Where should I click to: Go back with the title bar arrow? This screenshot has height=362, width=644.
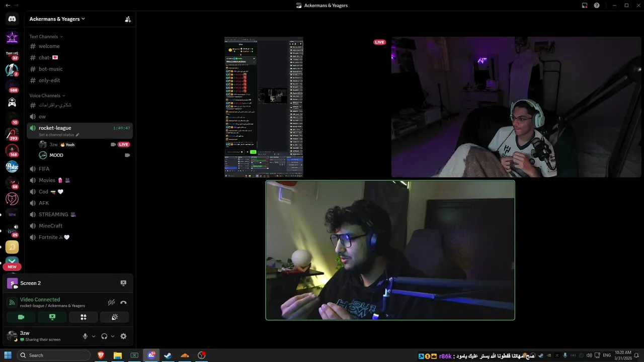(8, 5)
